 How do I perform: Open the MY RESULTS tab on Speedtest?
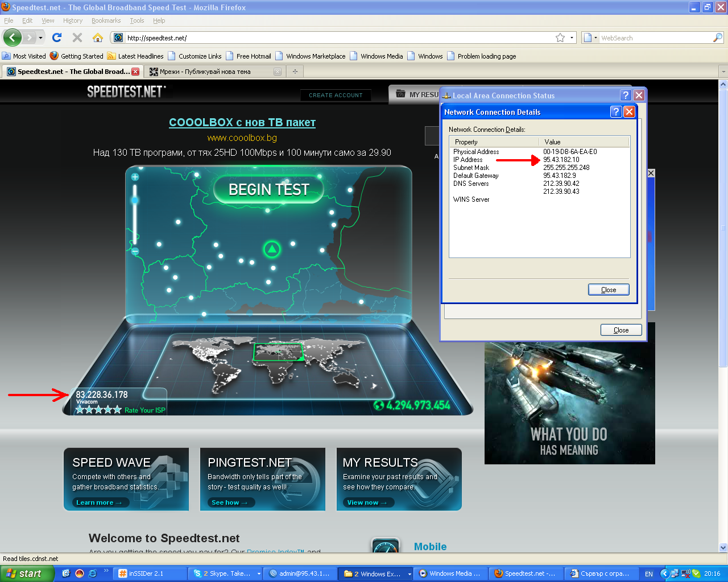pos(417,94)
